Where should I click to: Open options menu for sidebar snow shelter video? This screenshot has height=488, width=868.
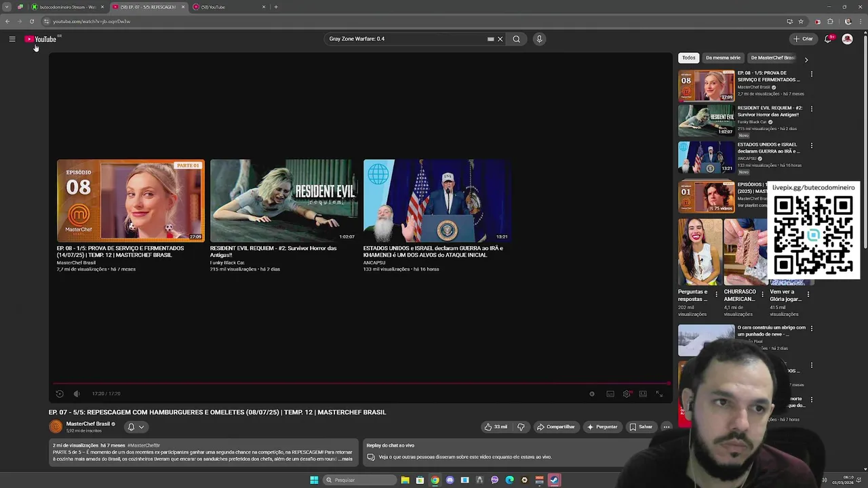[x=811, y=329]
